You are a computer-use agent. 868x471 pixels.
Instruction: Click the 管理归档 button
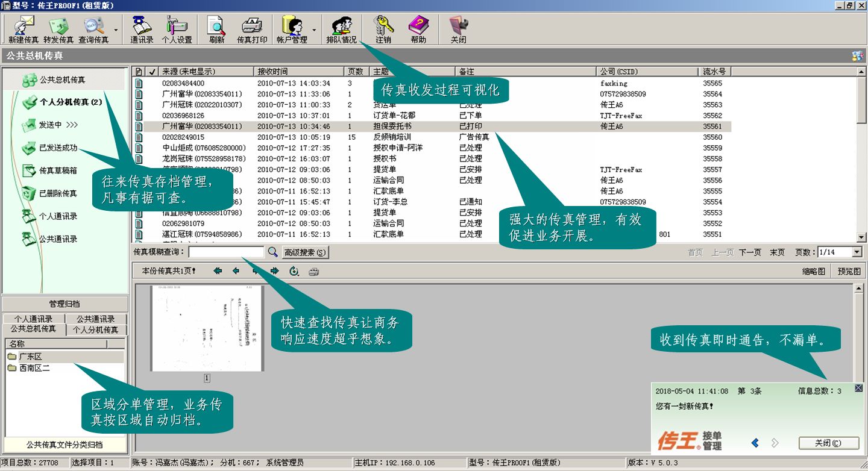(64, 304)
